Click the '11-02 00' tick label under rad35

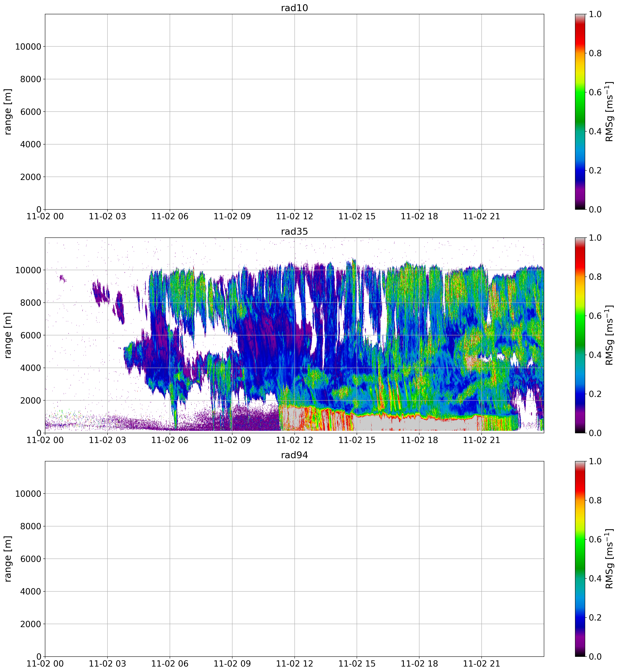tap(45, 440)
